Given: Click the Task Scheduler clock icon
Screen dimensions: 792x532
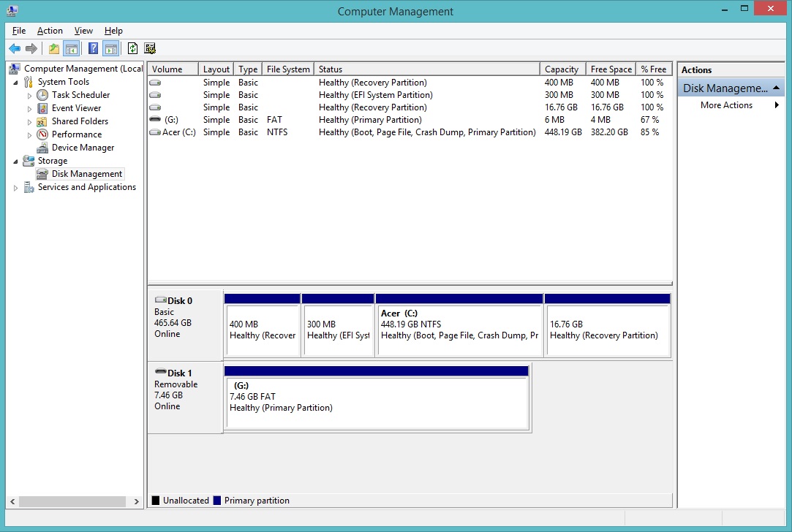Looking at the screenshot, I should click(x=42, y=95).
